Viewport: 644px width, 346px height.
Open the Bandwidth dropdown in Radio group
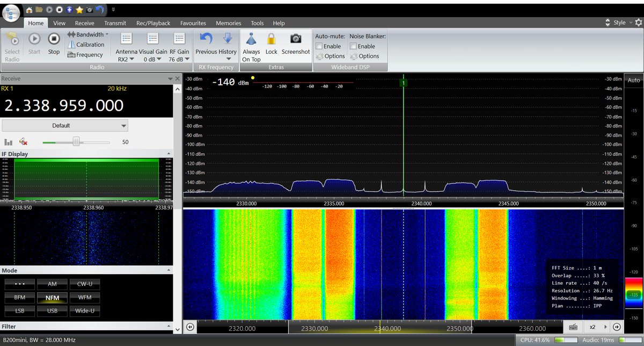pos(88,34)
